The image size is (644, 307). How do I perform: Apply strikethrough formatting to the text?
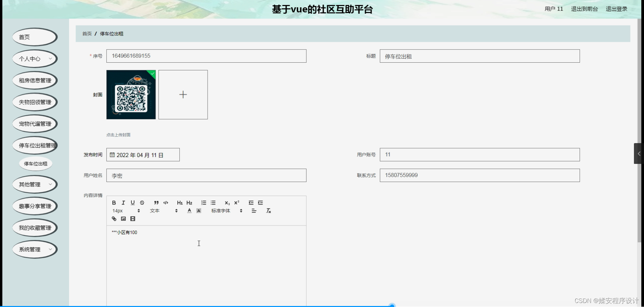tap(142, 202)
